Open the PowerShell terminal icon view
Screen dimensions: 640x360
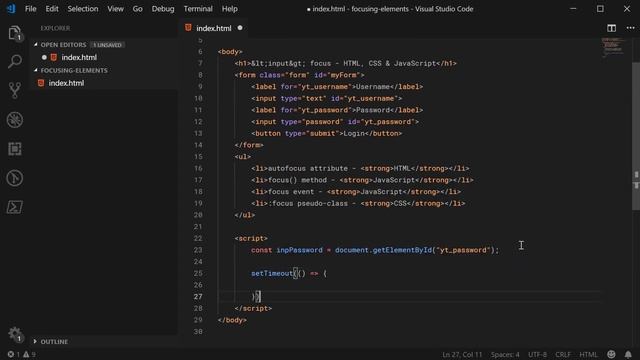tap(14, 207)
